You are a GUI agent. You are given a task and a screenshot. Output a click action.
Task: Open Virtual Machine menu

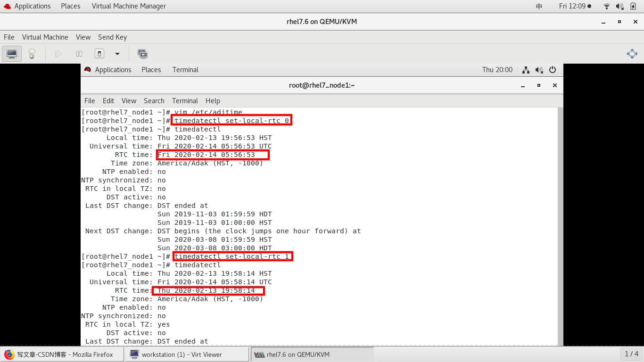point(45,37)
